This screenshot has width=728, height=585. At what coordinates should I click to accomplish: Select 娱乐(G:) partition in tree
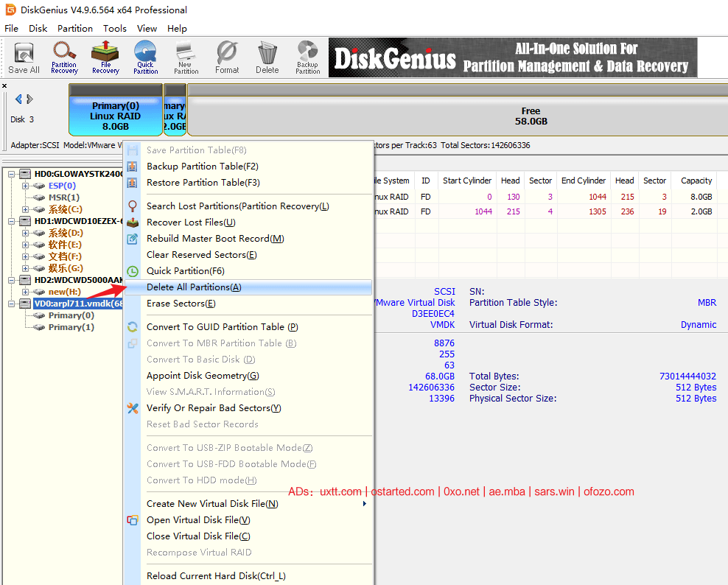pyautogui.click(x=66, y=268)
